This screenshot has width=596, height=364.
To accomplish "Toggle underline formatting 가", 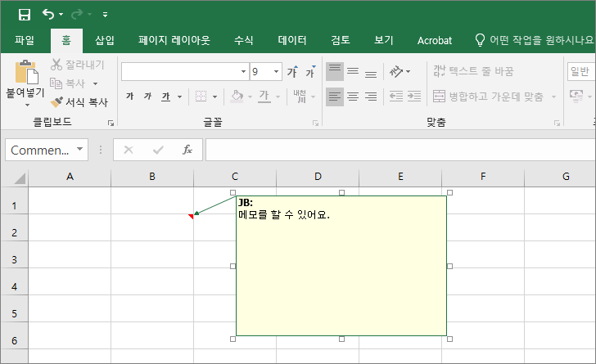I will point(165,97).
